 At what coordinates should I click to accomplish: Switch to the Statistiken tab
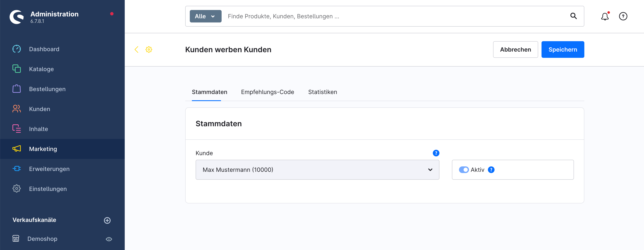click(x=322, y=92)
